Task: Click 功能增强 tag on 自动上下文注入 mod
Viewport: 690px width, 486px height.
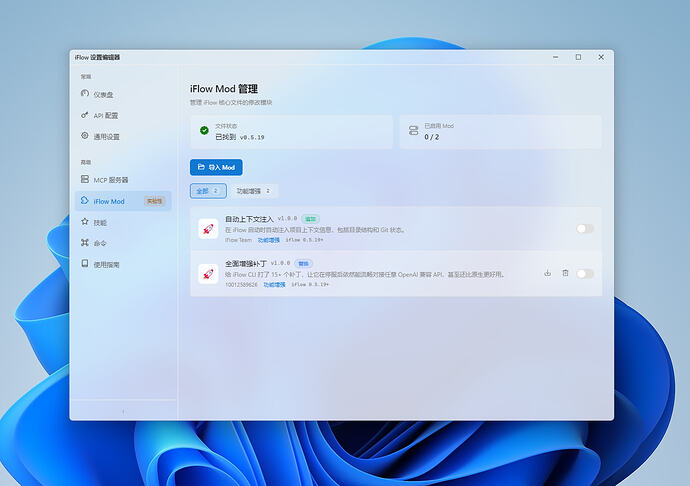Action: pos(268,240)
